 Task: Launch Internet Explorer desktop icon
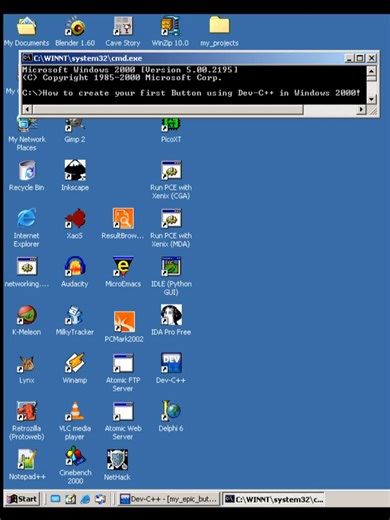click(x=27, y=228)
